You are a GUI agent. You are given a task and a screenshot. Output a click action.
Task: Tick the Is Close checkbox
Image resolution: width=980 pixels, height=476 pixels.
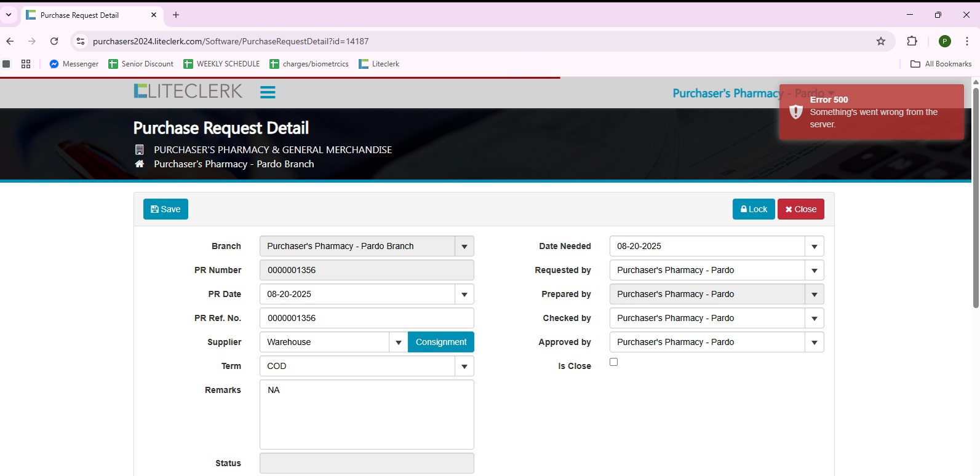[613, 362]
